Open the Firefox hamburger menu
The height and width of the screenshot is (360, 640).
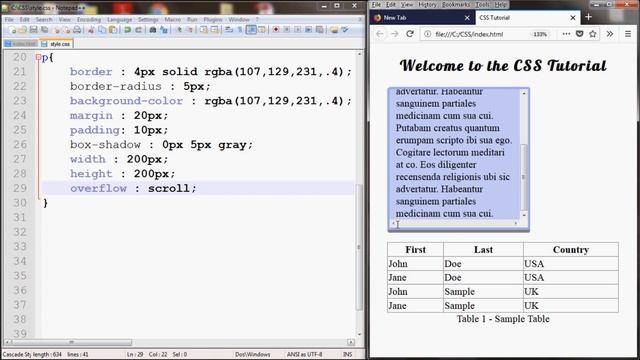point(628,34)
